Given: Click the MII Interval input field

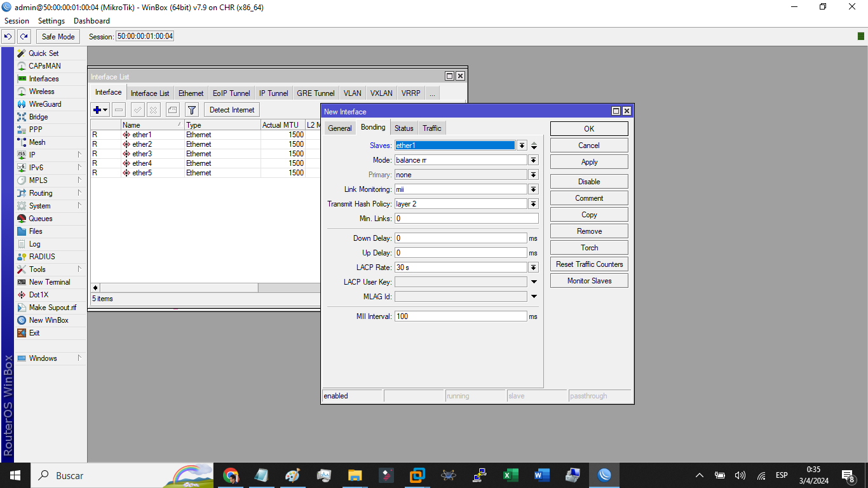Looking at the screenshot, I should point(461,316).
